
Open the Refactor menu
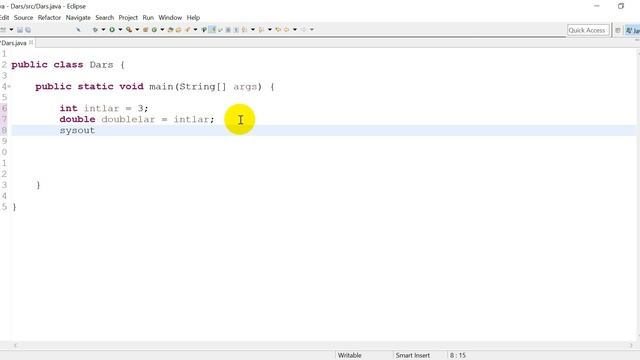(x=49, y=18)
